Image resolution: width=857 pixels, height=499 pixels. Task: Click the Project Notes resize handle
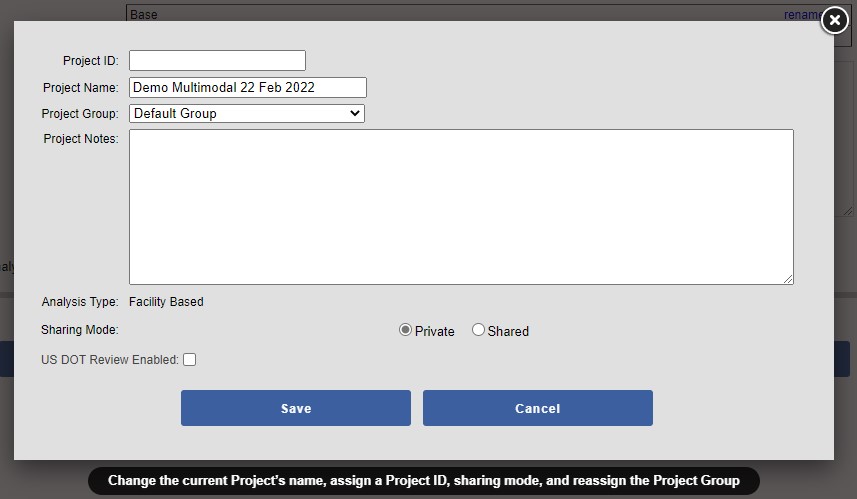pyautogui.click(x=788, y=279)
